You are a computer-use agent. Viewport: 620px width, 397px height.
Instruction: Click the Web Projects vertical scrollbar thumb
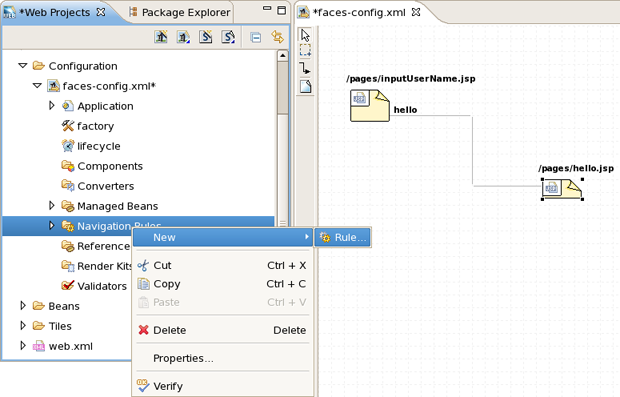pyautogui.click(x=282, y=88)
